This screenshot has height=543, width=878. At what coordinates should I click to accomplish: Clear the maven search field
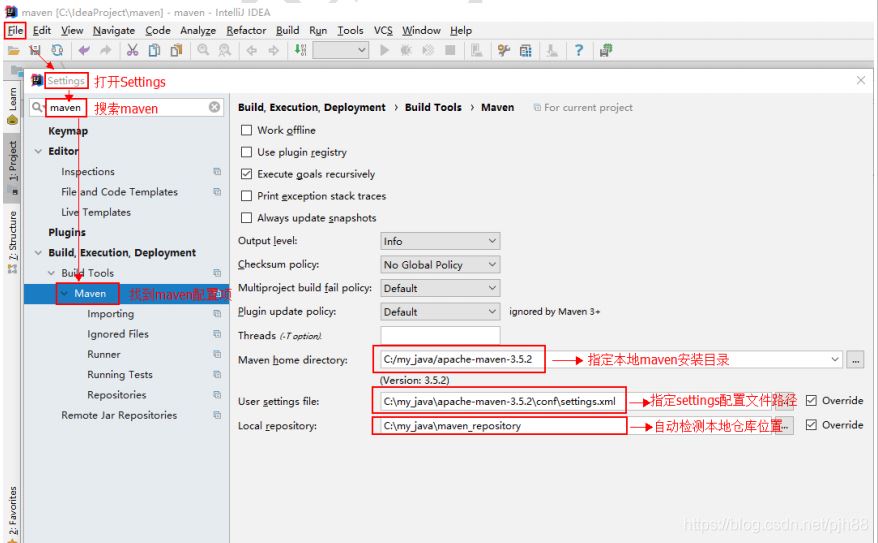click(x=214, y=107)
